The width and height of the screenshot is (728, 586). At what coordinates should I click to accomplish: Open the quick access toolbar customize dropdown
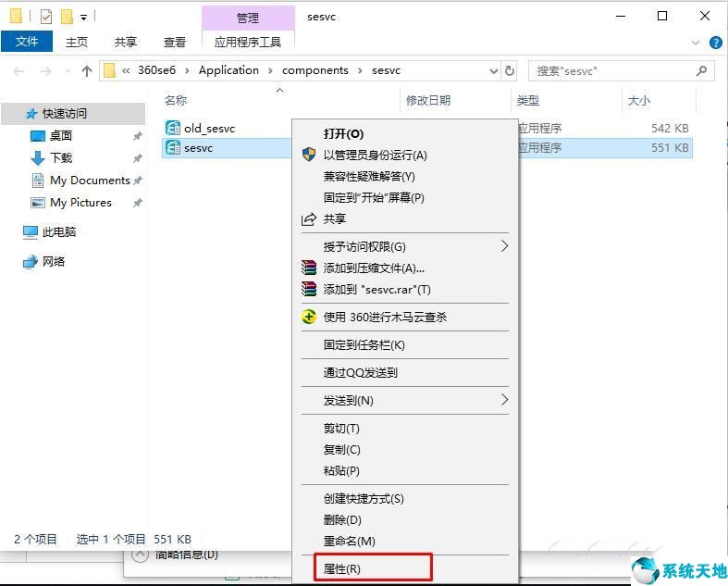click(x=83, y=18)
